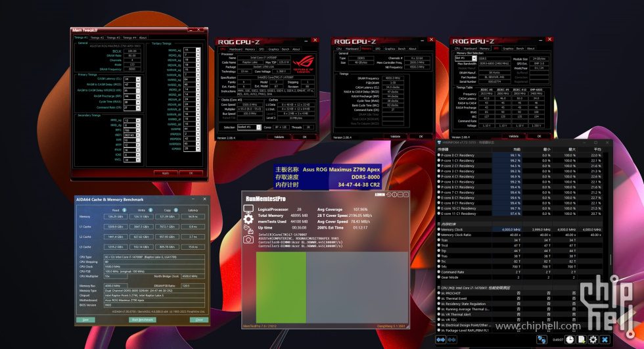
Task: Click Start Benchmark in AIDA64
Action: click(143, 319)
